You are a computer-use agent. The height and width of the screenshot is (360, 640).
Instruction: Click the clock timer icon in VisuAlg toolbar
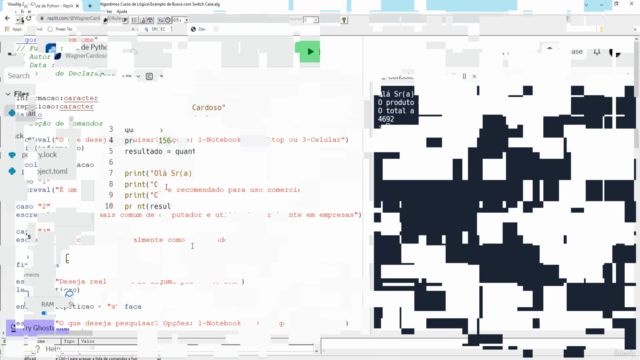click(168, 20)
